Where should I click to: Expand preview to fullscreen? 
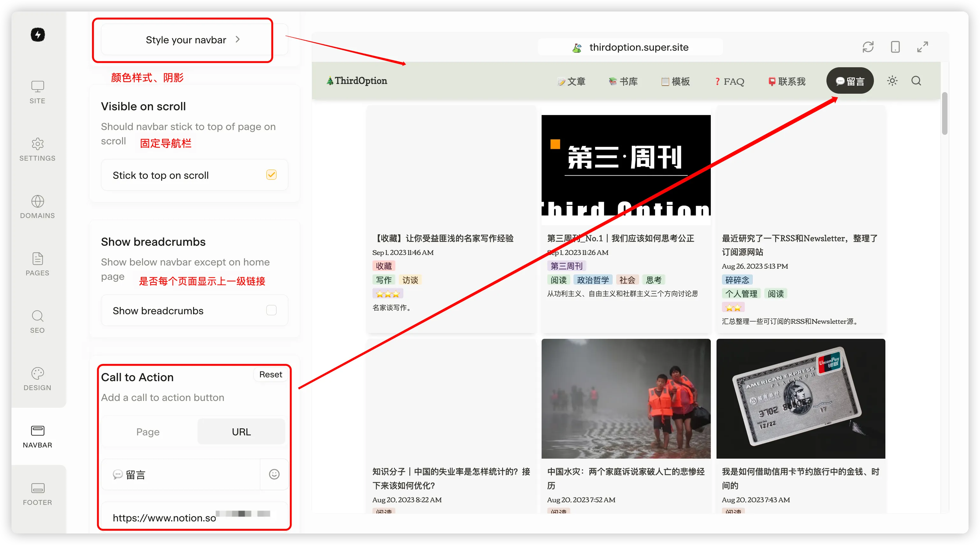[923, 47]
